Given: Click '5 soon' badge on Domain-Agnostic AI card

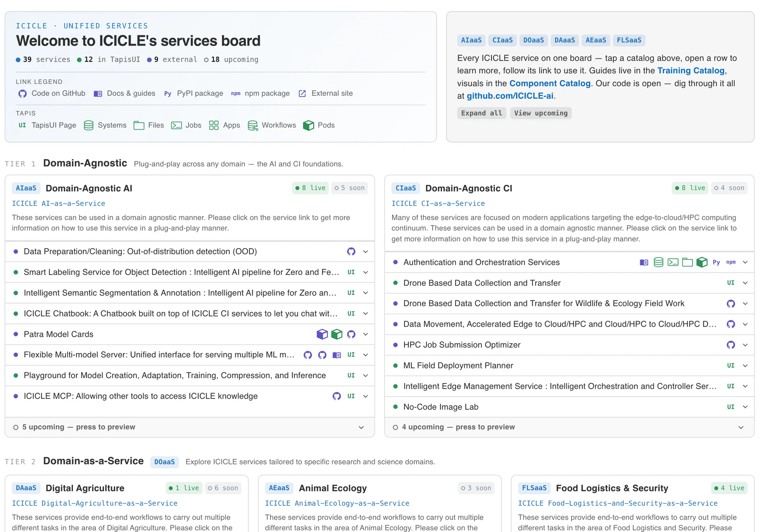Looking at the screenshot, I should tap(350, 188).
